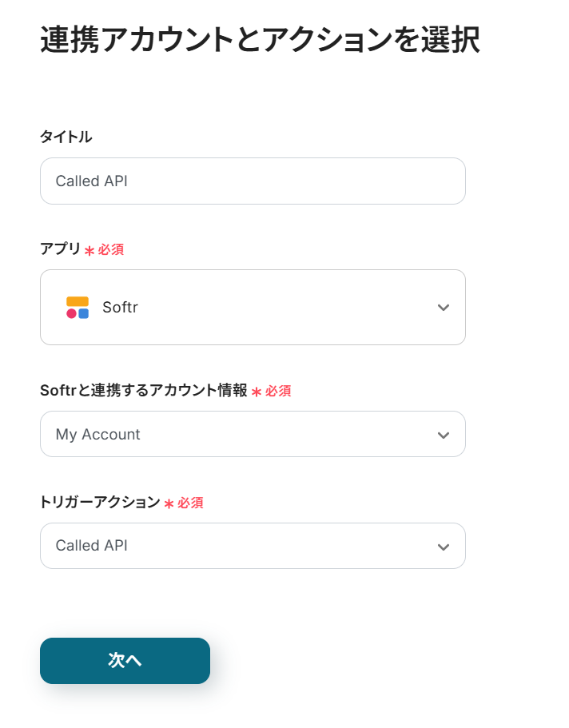This screenshot has height=728, width=569.
Task: Click the 必須 marker beside アカウント情報
Action: pos(278,391)
